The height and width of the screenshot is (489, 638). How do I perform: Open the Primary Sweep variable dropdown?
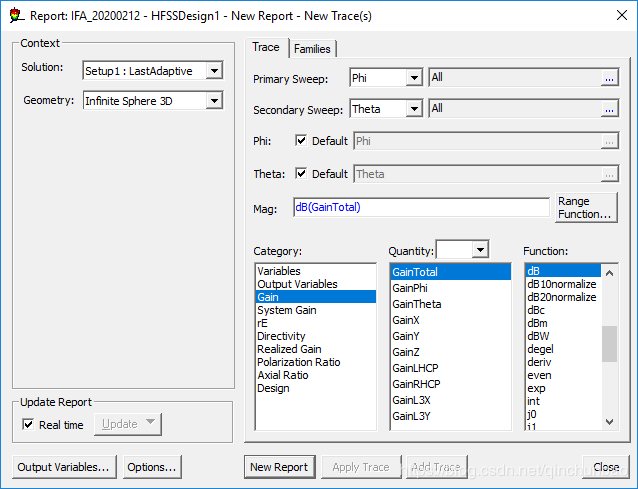414,77
